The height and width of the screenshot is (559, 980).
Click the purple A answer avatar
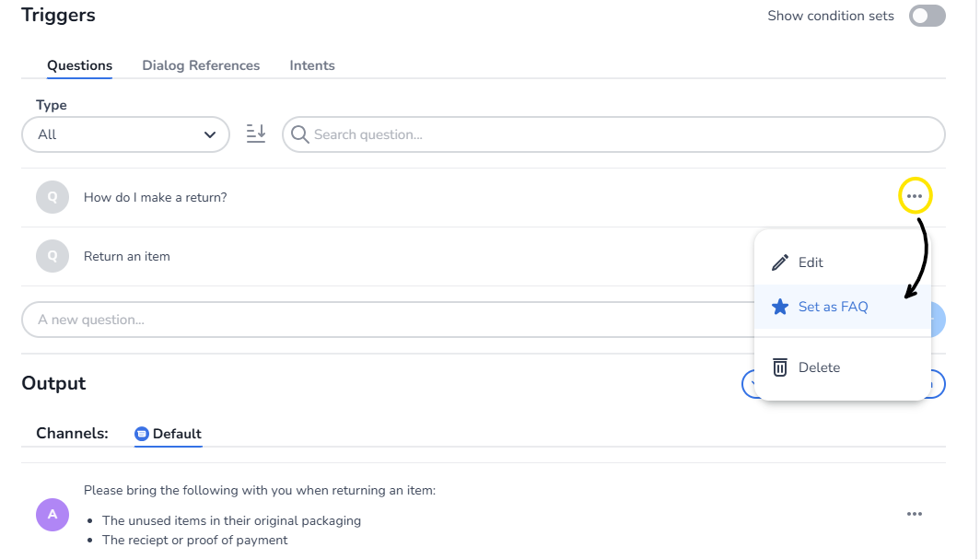tap(52, 514)
